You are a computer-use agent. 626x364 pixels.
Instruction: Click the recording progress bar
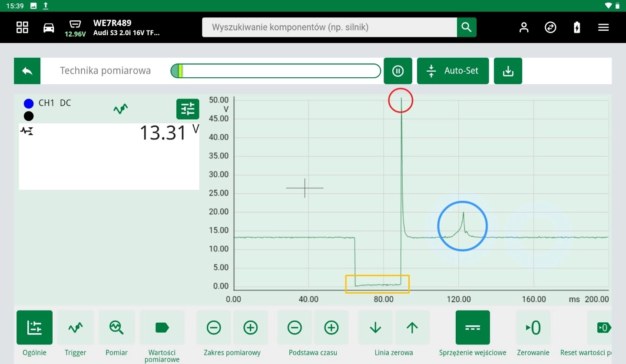276,71
